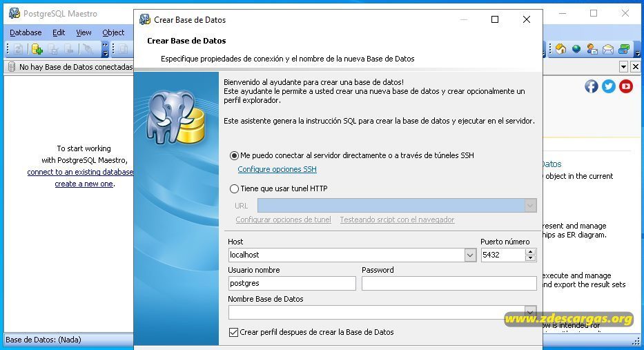Expand the left toolbar overflow options arrow
Screen dimensions: 644x350
click(105, 49)
